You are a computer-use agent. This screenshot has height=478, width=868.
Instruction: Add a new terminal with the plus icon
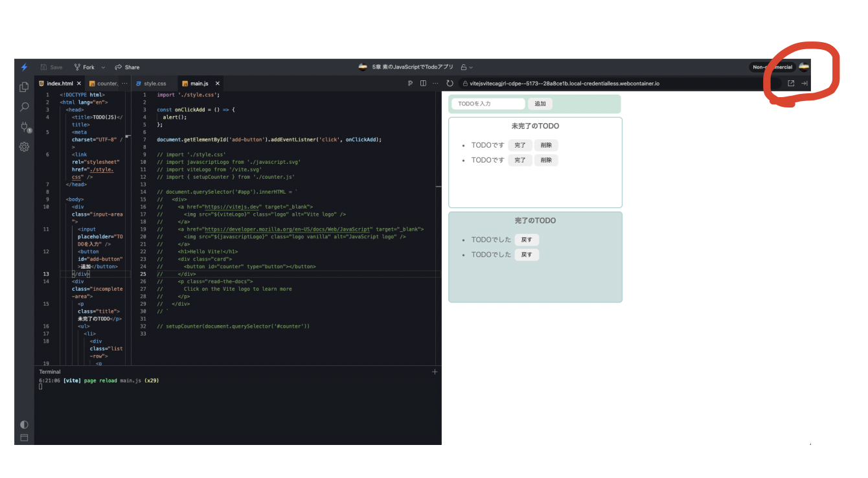435,372
